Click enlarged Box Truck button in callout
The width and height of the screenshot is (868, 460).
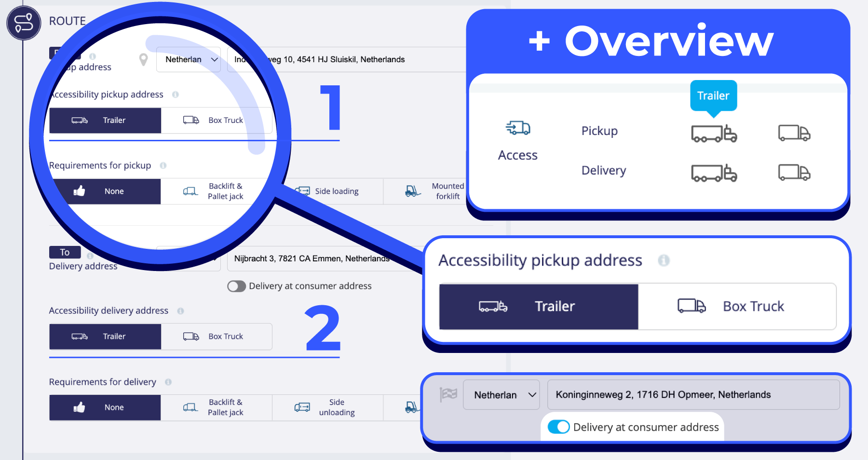point(737,307)
